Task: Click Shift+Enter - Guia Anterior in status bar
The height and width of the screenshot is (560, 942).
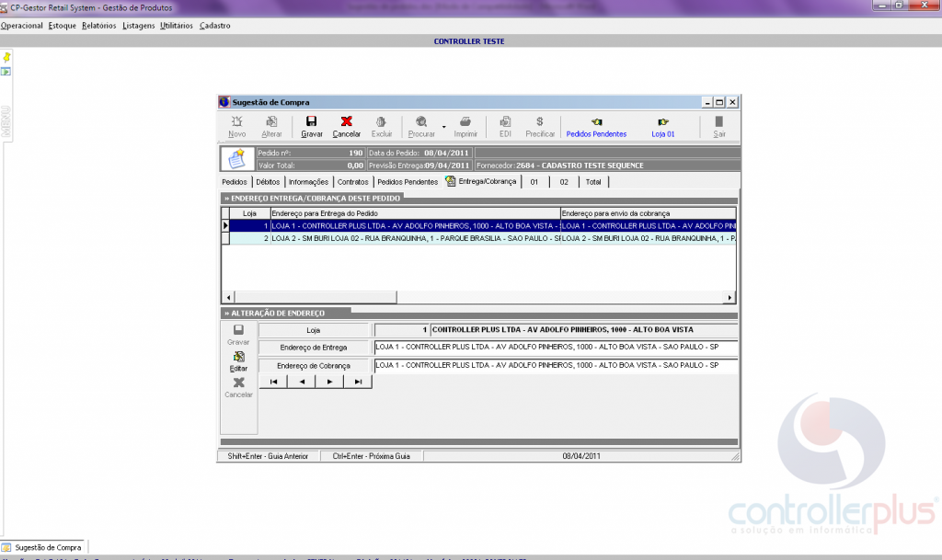Action: click(268, 456)
